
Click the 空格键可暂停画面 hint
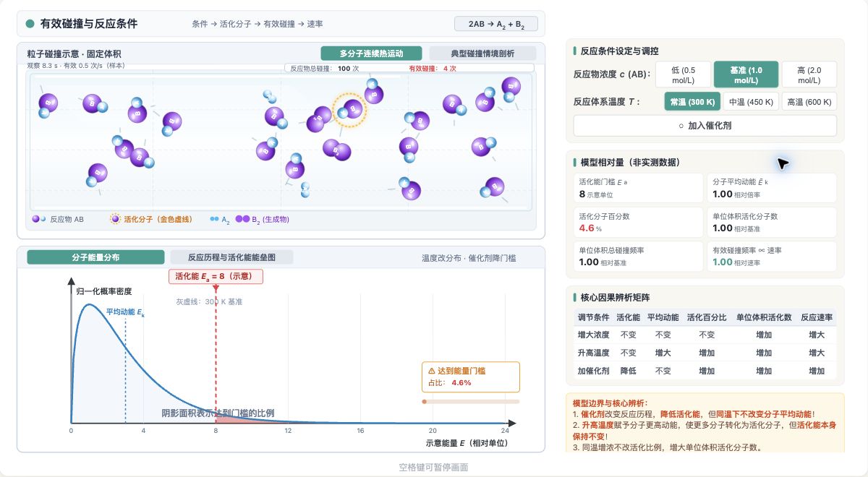tap(433, 468)
